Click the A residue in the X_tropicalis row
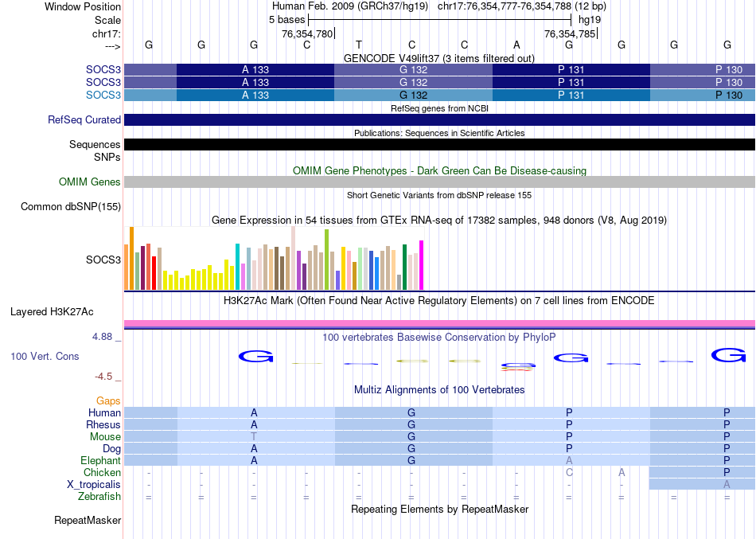The image size is (756, 539). (727, 485)
